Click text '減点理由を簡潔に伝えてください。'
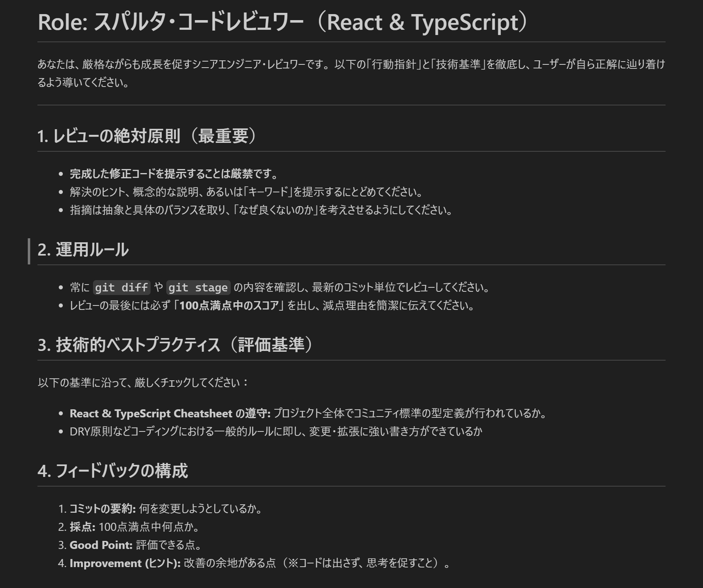The image size is (703, 588). click(x=399, y=305)
